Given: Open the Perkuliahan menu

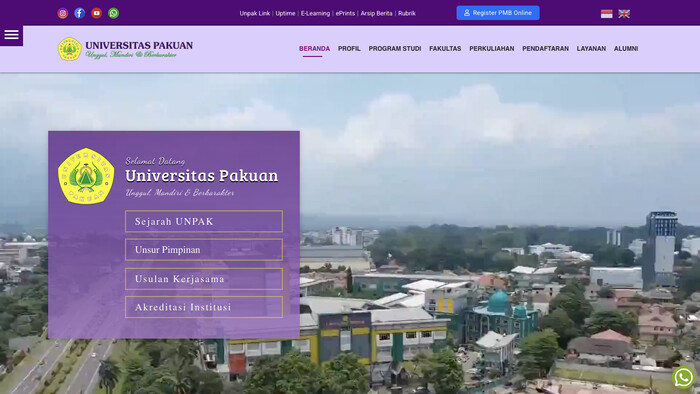Looking at the screenshot, I should (492, 49).
